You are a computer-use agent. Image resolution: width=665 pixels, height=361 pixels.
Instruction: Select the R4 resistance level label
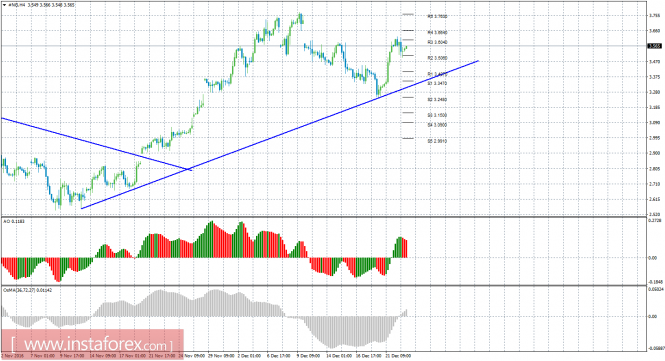tap(437, 32)
